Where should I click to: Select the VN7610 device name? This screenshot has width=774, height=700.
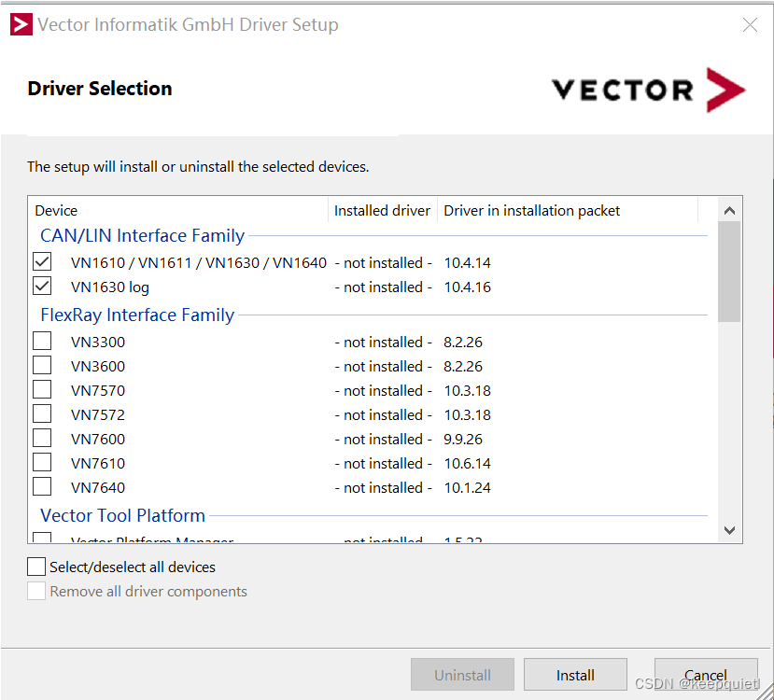point(98,463)
